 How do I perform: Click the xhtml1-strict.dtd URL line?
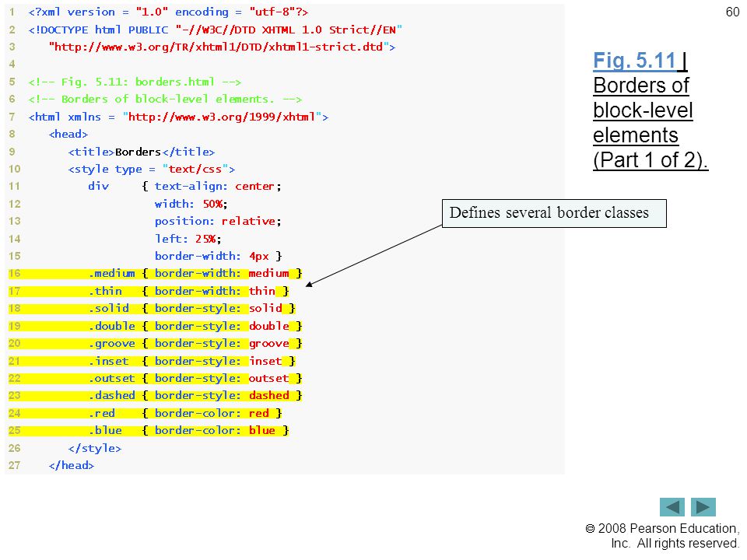(x=222, y=47)
